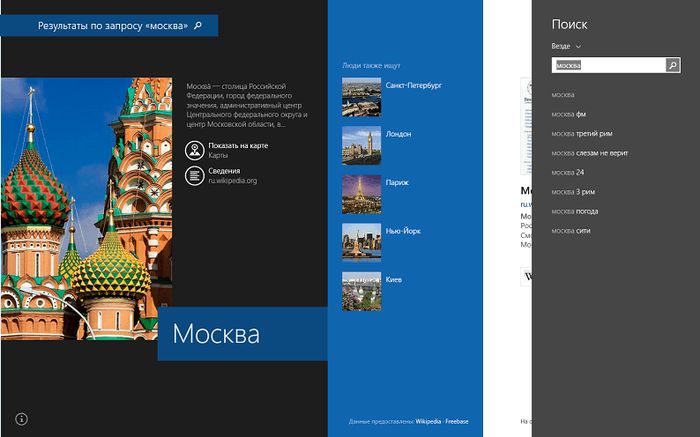Select the Нью-Йорк related search

pyautogui.click(x=400, y=231)
